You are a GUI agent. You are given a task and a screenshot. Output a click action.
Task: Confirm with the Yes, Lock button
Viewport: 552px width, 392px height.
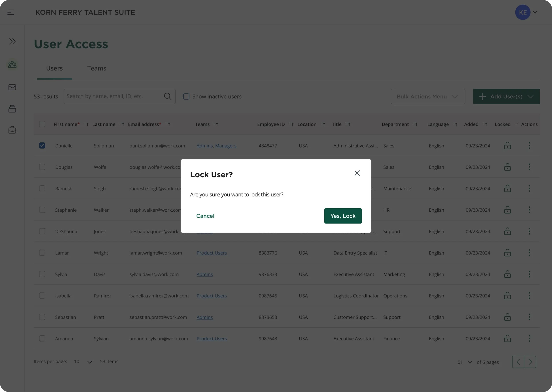pos(343,216)
